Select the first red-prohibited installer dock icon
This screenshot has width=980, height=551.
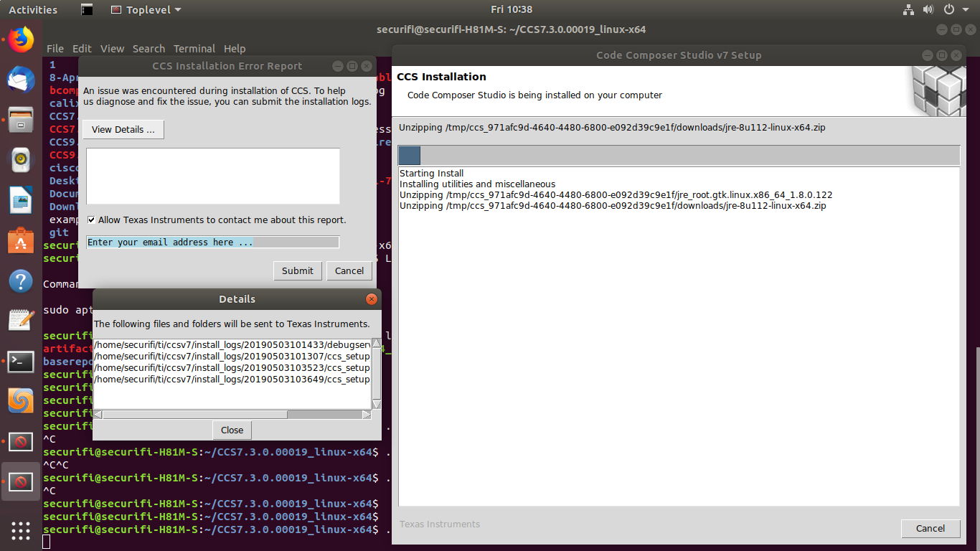point(21,441)
